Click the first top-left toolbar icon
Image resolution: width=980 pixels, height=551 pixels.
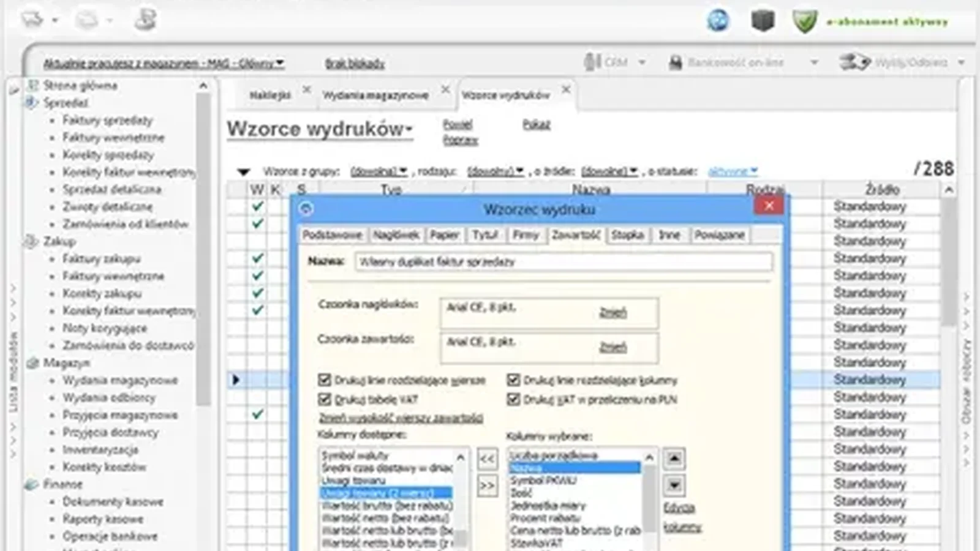click(32, 20)
